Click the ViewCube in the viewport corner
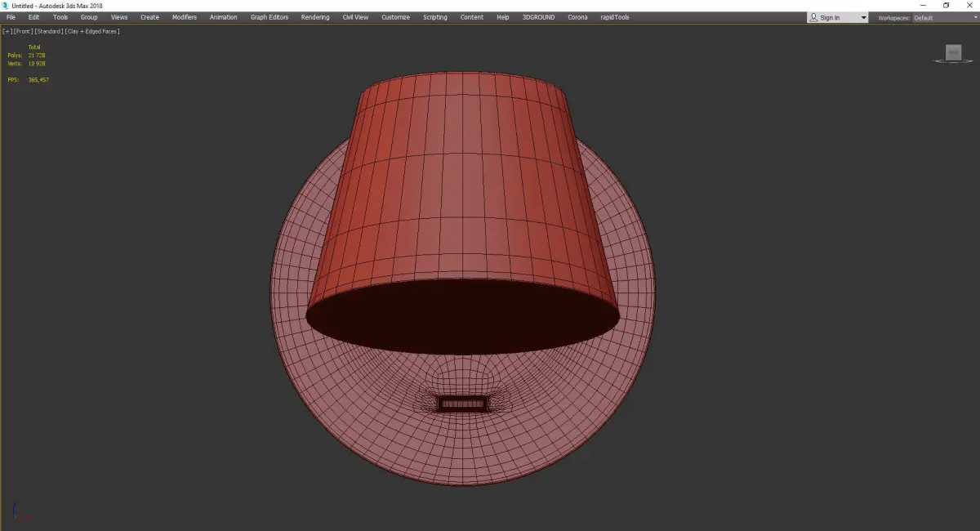This screenshot has height=531, width=980. coord(953,53)
